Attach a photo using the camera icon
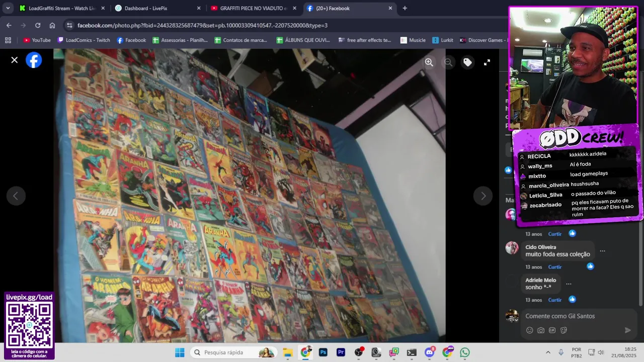Screen dimensions: 644x362 pyautogui.click(x=541, y=330)
